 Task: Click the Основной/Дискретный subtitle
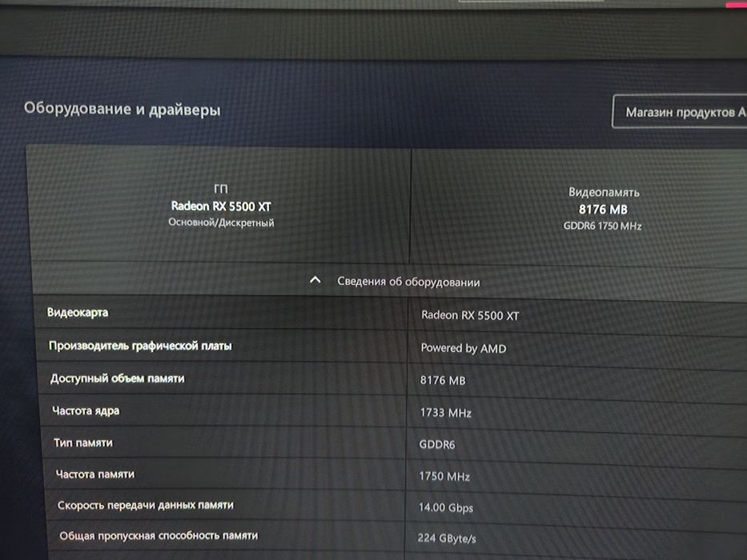click(x=221, y=222)
